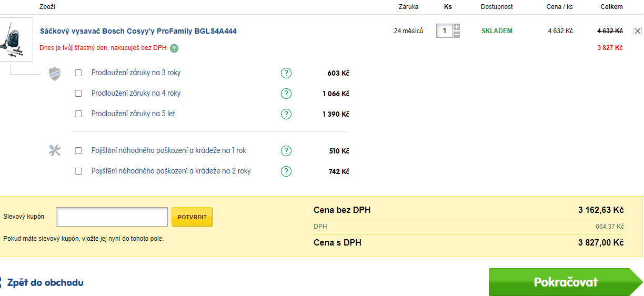Image resolution: width=644 pixels, height=296 pixels.
Task: Focus the discount coupon input field
Action: pos(112,217)
